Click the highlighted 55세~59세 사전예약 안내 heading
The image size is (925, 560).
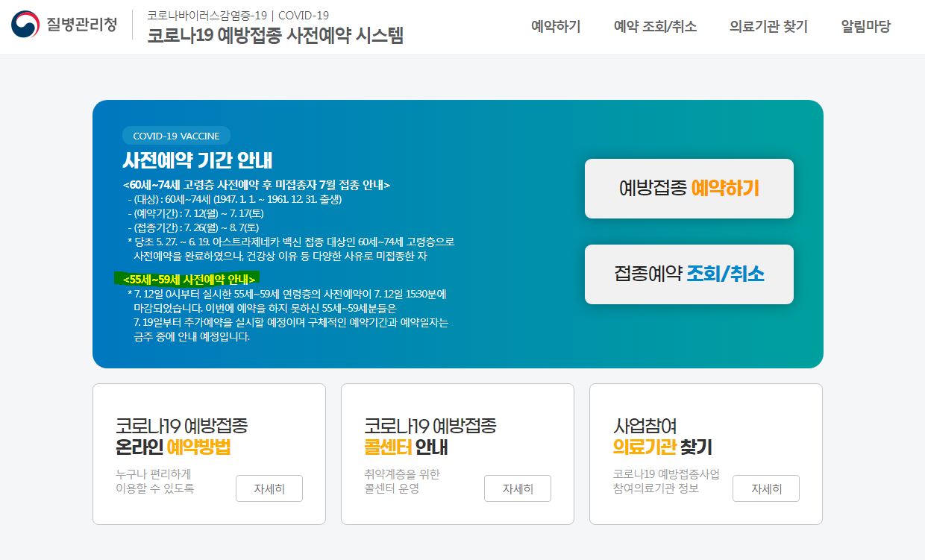(189, 279)
